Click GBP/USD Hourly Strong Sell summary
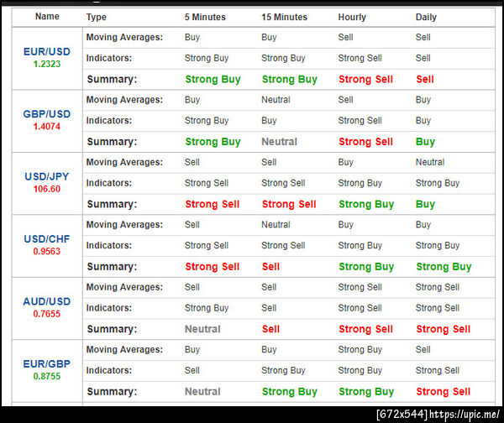The width and height of the screenshot is (504, 423). (x=365, y=142)
